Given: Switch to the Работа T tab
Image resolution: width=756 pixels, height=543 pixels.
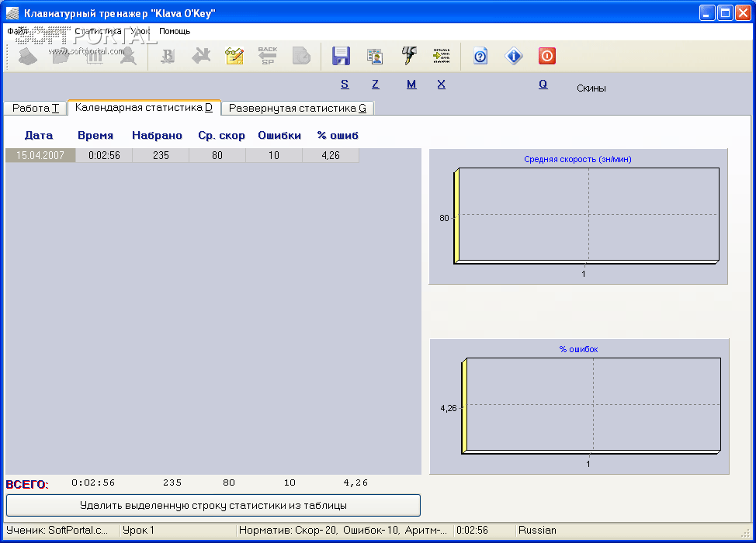Looking at the screenshot, I should pyautogui.click(x=35, y=108).
